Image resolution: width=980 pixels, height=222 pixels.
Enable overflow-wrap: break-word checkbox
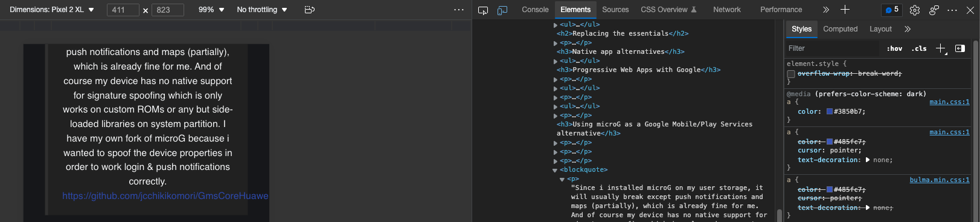coord(790,74)
